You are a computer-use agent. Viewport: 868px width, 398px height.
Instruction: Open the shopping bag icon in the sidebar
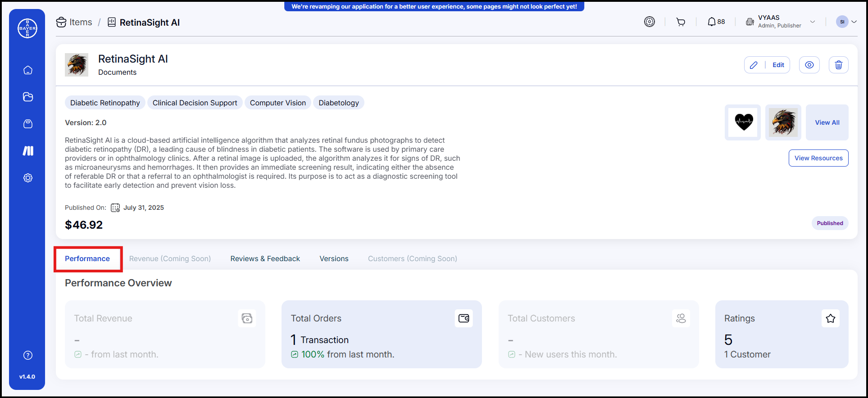pyautogui.click(x=28, y=124)
